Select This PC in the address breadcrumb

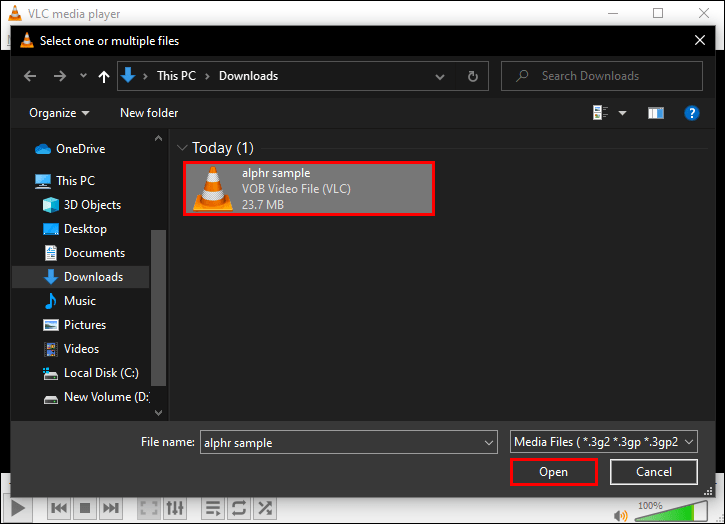[x=176, y=76]
